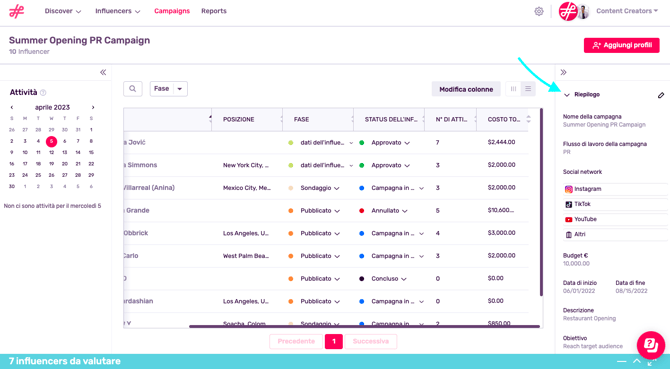Open the Influencers menu
The image size is (670, 369).
tap(118, 11)
